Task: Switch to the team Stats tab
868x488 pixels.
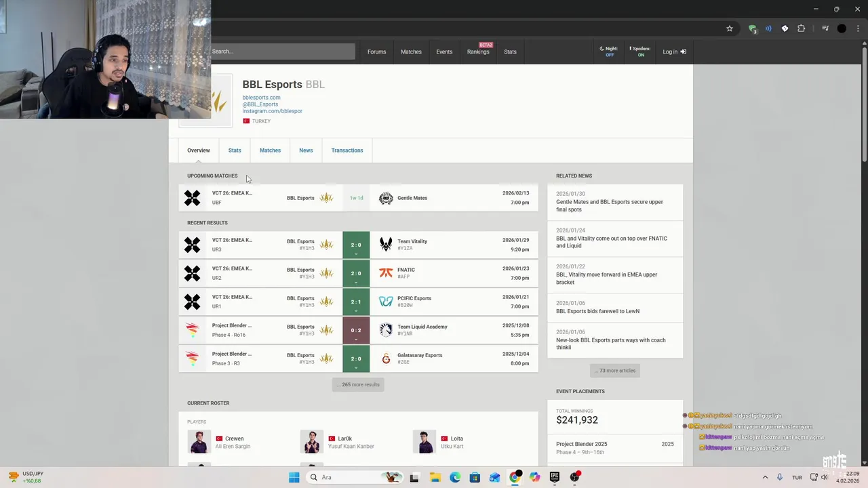Action: click(235, 150)
